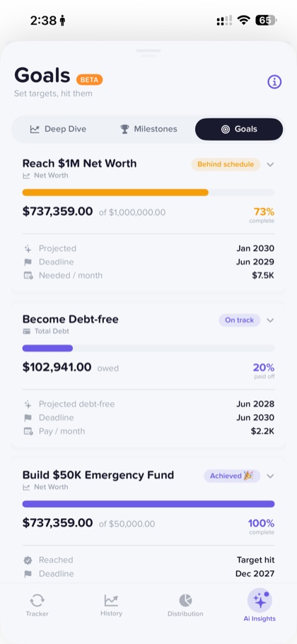Tap the Wi-Fi status icon
This screenshot has height=644, width=297.
(x=244, y=20)
